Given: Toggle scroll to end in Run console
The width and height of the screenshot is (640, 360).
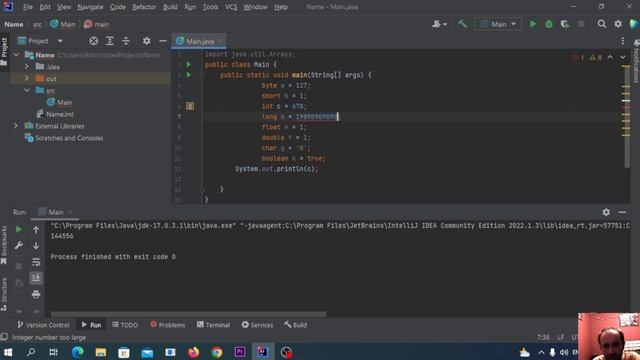Looking at the screenshot, I should [36, 278].
